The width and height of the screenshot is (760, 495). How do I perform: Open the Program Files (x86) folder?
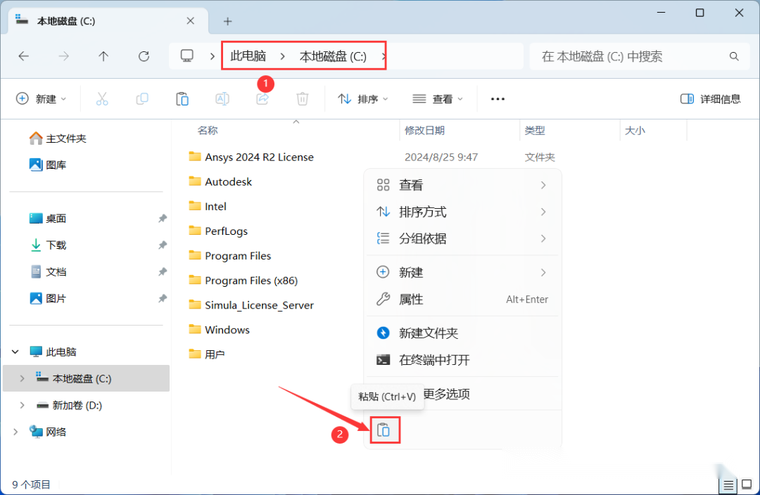[x=251, y=281]
